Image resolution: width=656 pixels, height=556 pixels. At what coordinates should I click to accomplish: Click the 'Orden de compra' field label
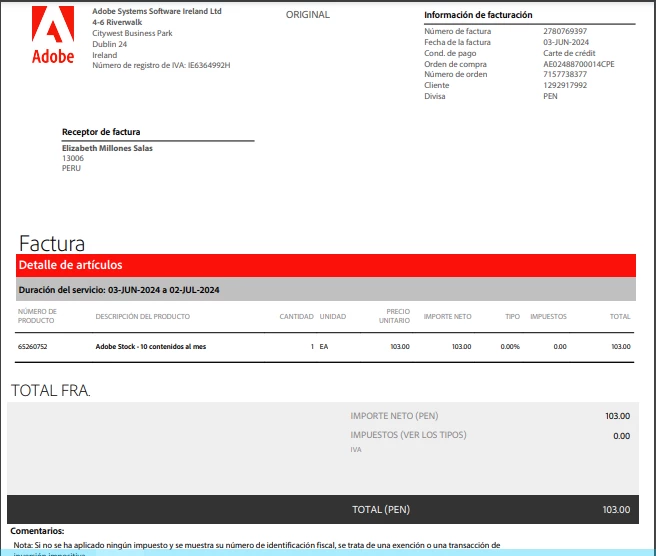click(455, 64)
